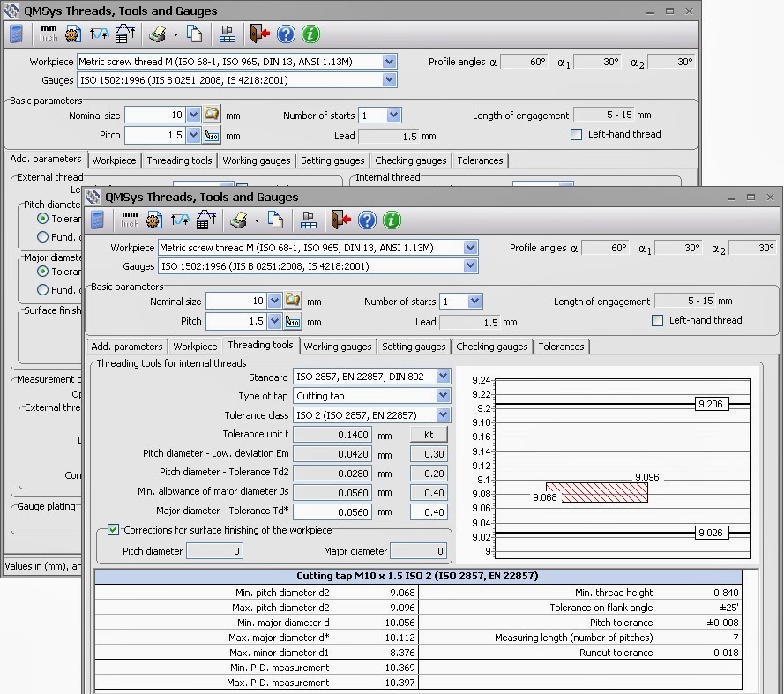Click tolerance table chart icon in back window
The width and height of the screenshot is (784, 694).
click(125, 34)
